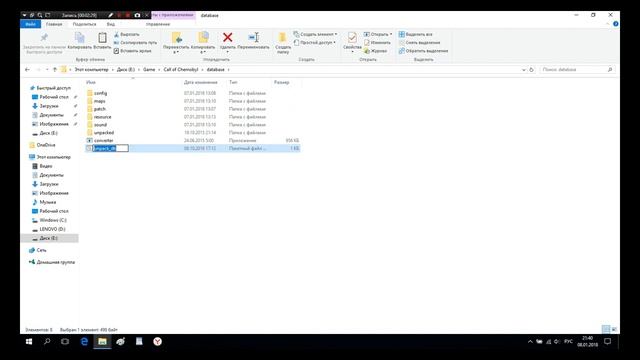
Task: Click the Pin to Quick access pushpin icon
Action: (44, 38)
